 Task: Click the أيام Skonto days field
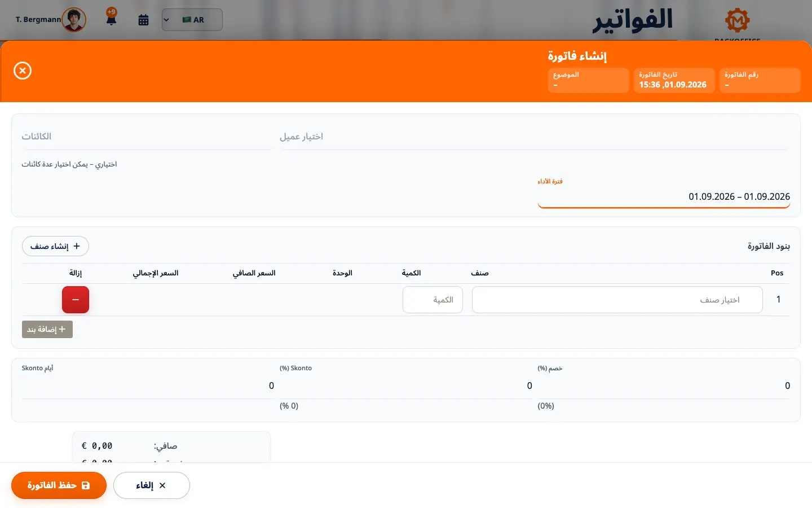click(148, 386)
